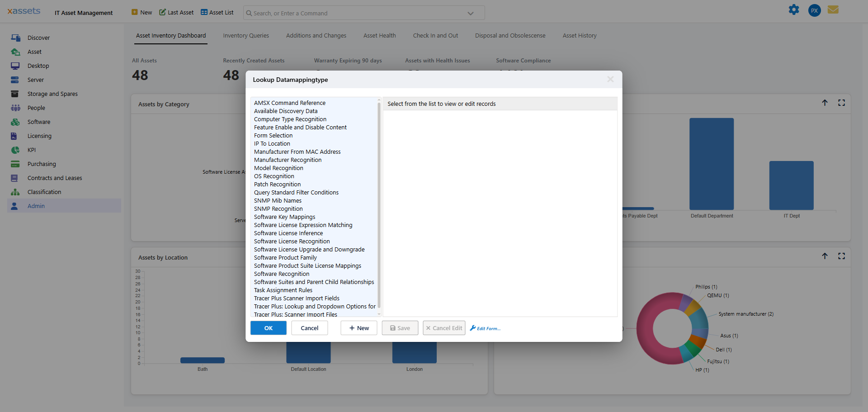Select the Discover sidebar icon
The height and width of the screenshot is (412, 868).
click(16, 38)
